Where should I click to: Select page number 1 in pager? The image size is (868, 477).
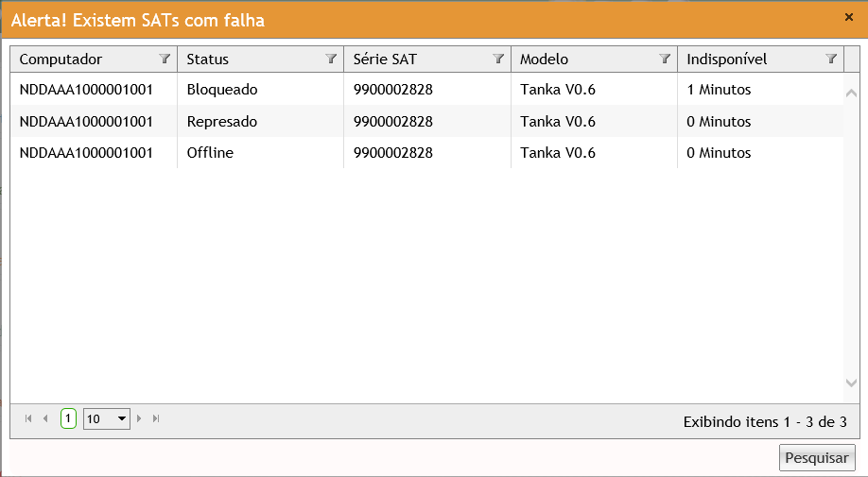[68, 418]
